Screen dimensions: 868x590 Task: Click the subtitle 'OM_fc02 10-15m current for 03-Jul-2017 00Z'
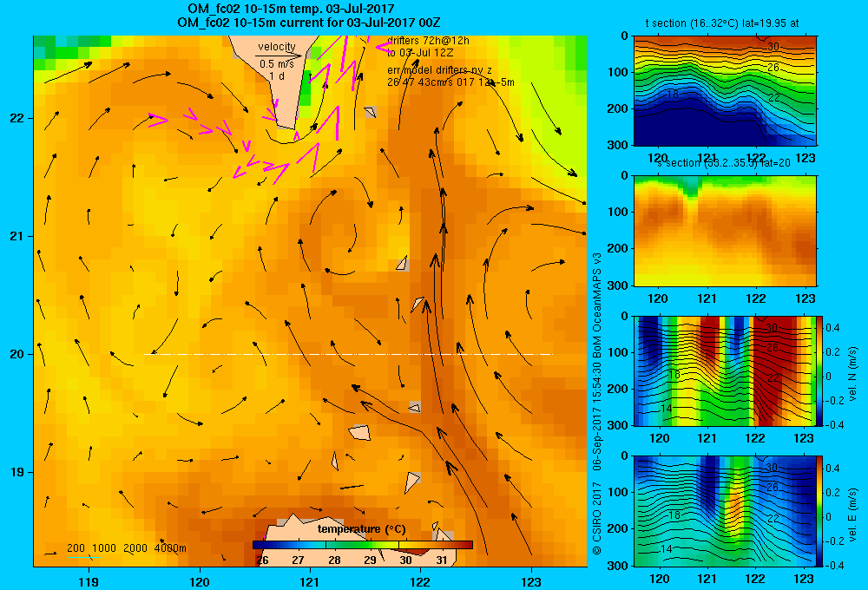click(309, 23)
